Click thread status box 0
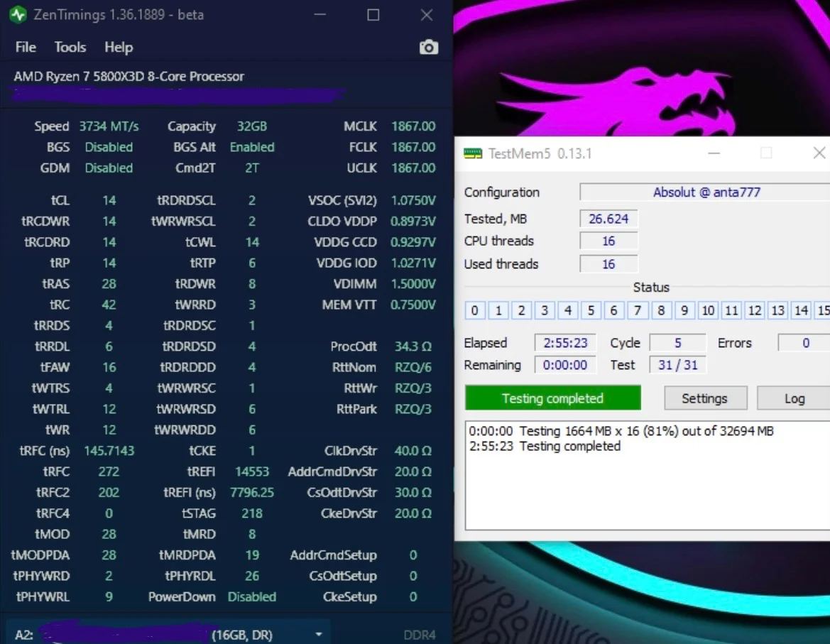This screenshot has width=830, height=644. (x=474, y=310)
